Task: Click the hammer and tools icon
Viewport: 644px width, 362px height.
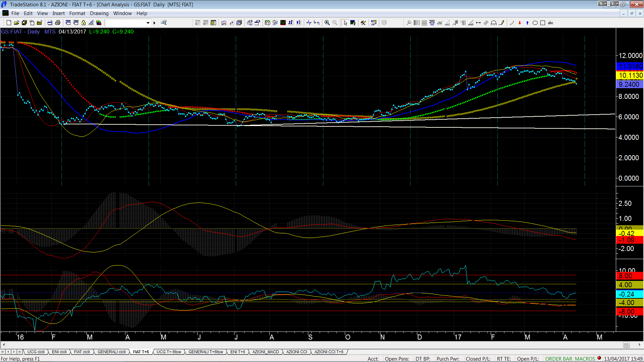Action: 363,23
